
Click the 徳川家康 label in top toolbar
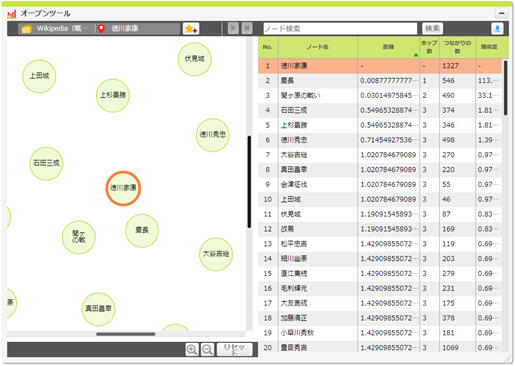coord(125,29)
